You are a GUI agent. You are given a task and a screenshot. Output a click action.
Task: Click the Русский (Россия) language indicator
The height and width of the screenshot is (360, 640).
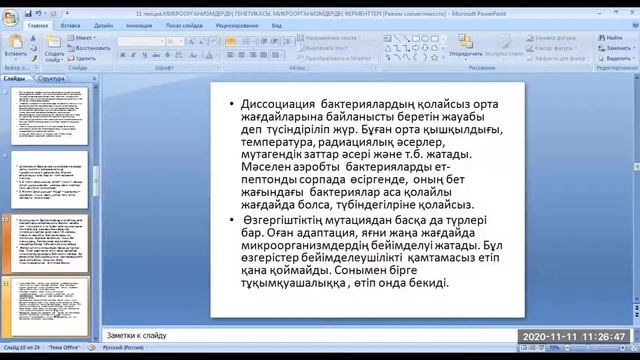pyautogui.click(x=123, y=348)
